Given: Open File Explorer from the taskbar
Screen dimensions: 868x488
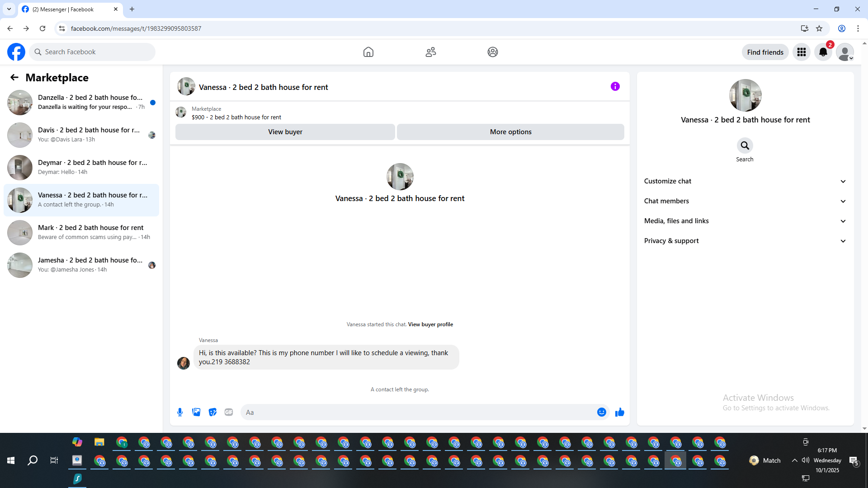Looking at the screenshot, I should (x=99, y=442).
